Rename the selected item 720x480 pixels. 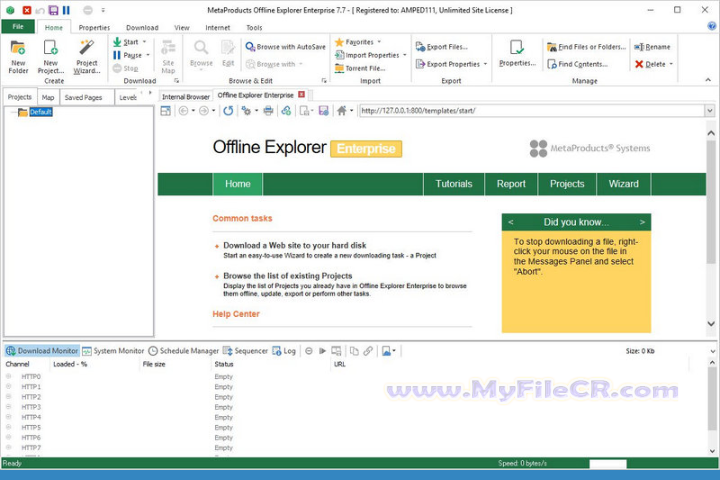(x=652, y=46)
